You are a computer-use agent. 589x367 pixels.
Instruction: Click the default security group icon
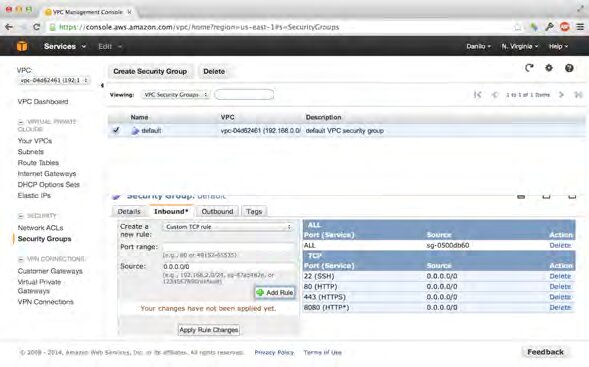[x=135, y=131]
